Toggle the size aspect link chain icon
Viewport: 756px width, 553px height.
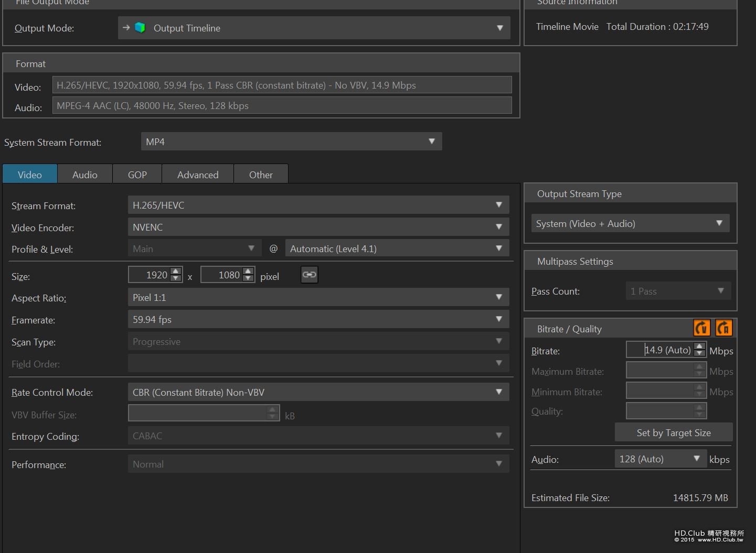310,275
